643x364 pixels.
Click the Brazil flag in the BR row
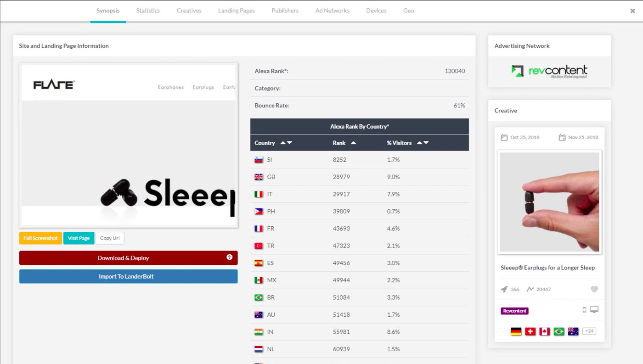(x=259, y=297)
